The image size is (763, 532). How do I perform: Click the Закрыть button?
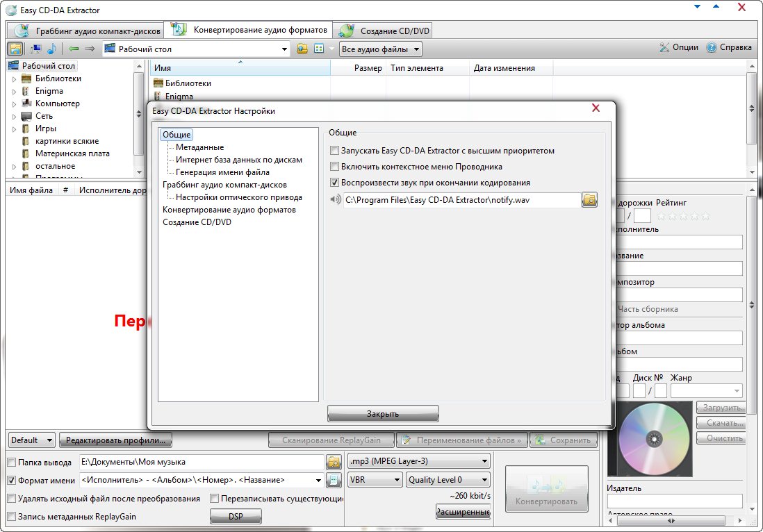[383, 413]
